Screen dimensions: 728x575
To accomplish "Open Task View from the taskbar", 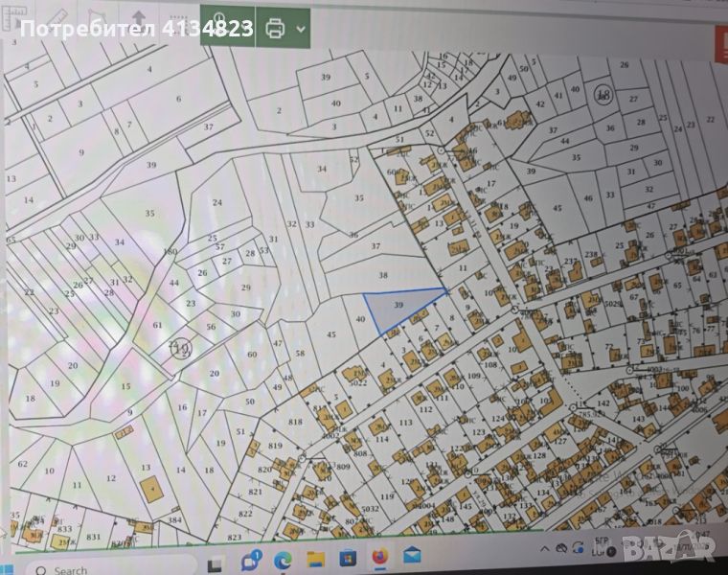I will (214, 564).
